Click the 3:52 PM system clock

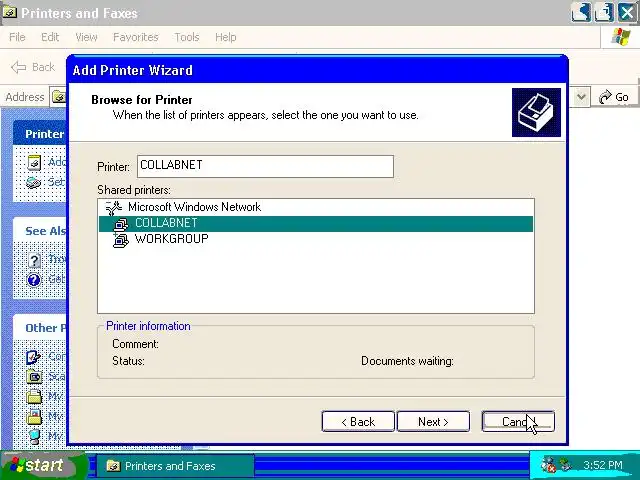602,465
